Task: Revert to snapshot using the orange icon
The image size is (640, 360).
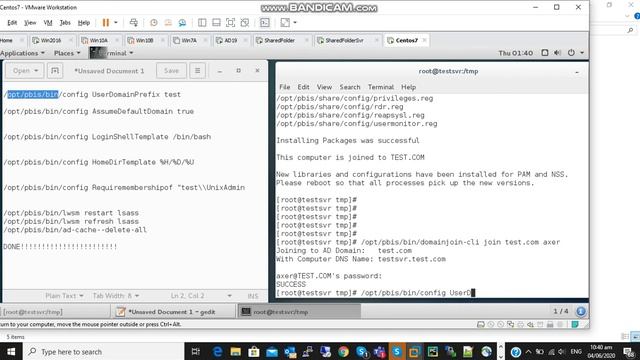Action: point(168,23)
